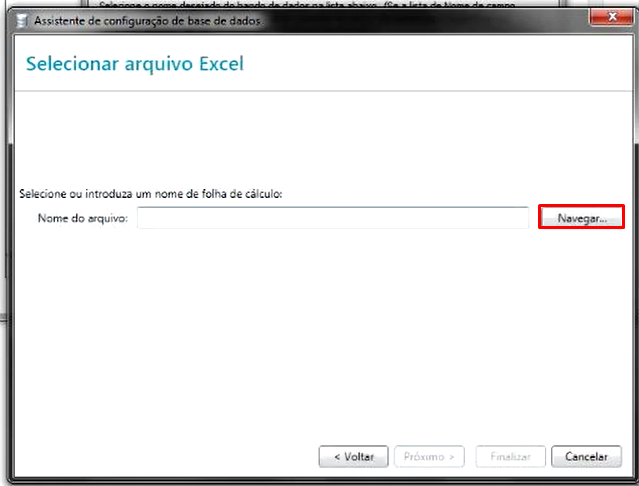The height and width of the screenshot is (486, 639).
Task: Focus the Nome do arquivo text field
Action: [333, 218]
